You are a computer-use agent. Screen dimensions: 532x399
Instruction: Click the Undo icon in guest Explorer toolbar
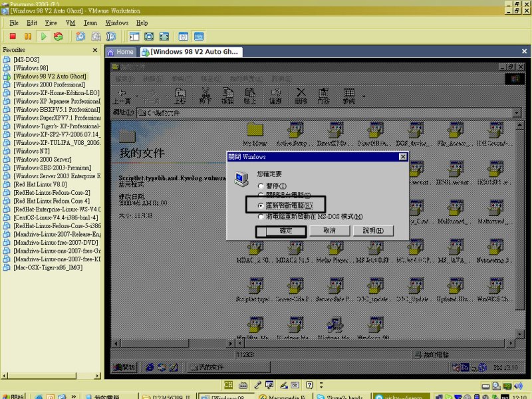275,96
